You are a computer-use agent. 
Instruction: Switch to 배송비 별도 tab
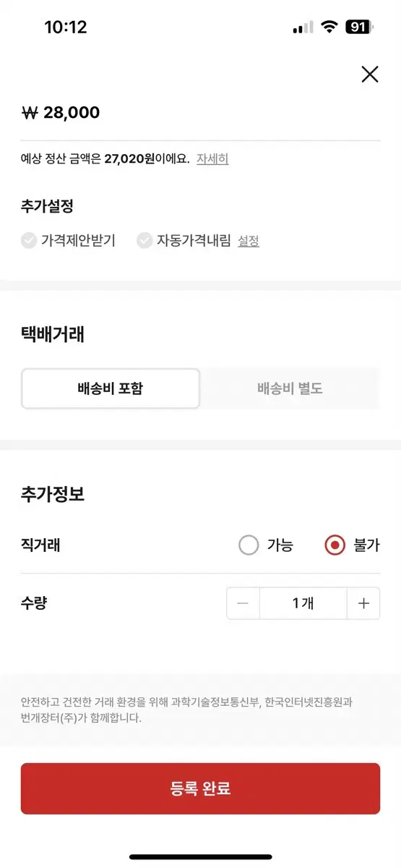click(x=290, y=388)
